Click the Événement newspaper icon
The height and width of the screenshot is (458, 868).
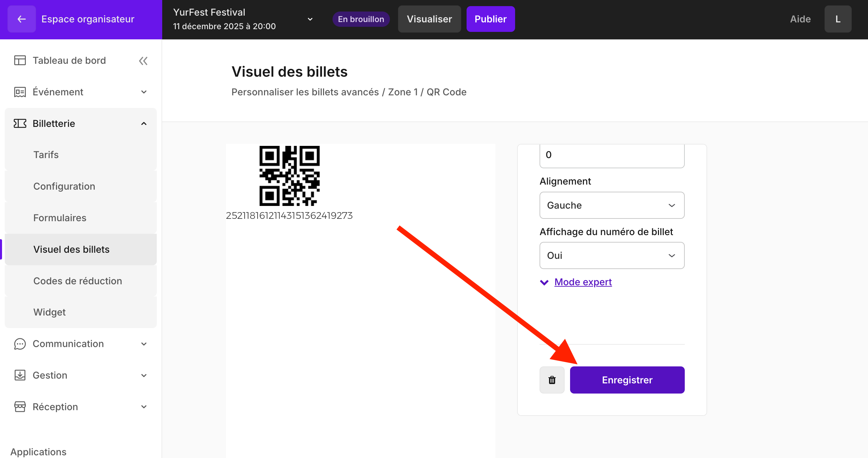point(20,92)
